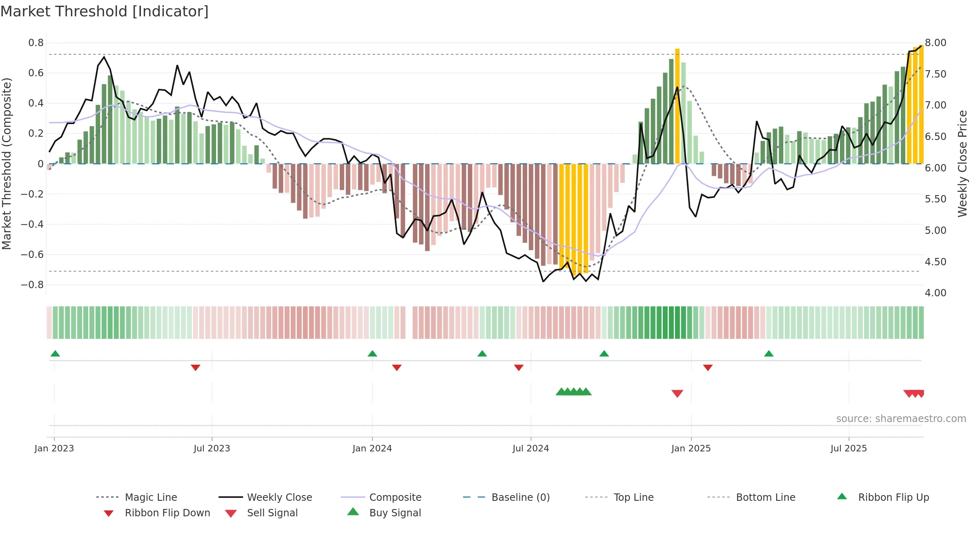
Task: Toggle the Magic Line legend entry
Action: 136,497
